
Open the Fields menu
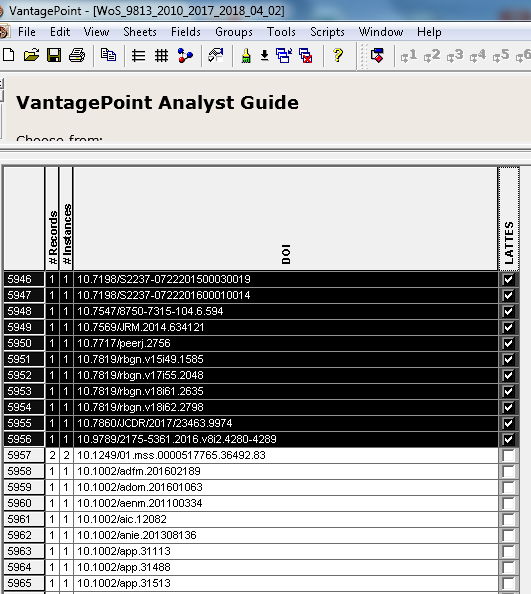click(x=186, y=32)
